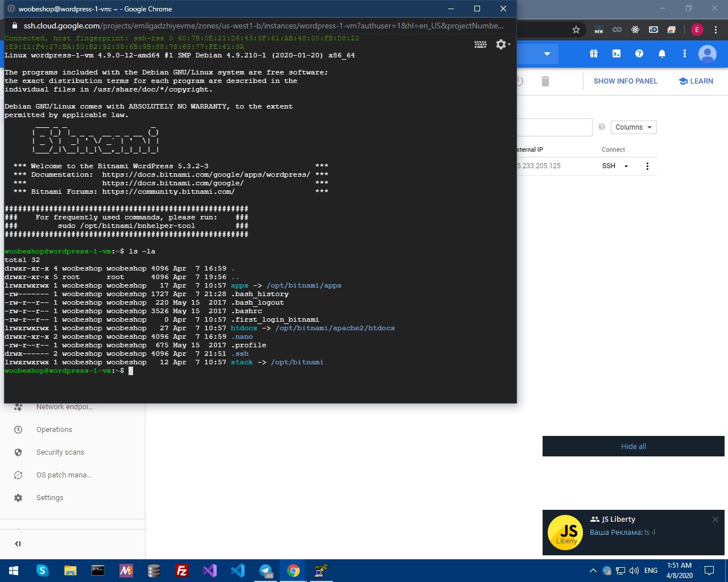Image resolution: width=728 pixels, height=582 pixels.
Task: Activate Cloud Shell terminal icon
Action: (x=617, y=53)
